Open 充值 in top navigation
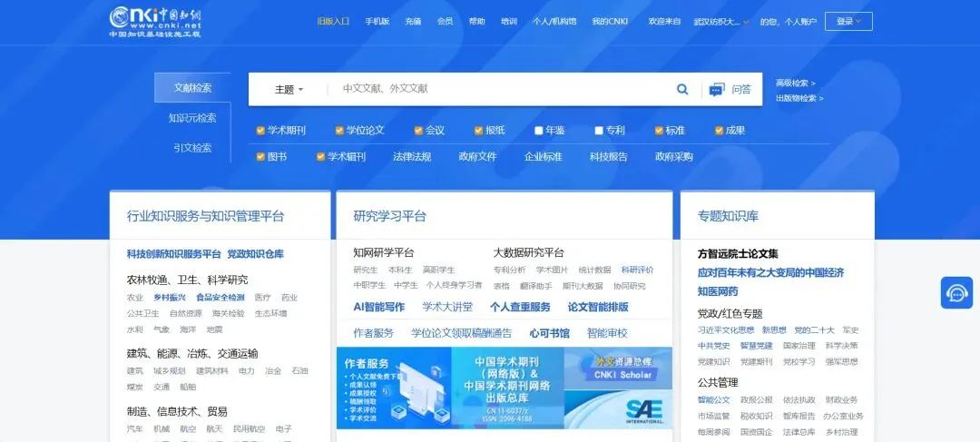Image resolution: width=980 pixels, height=442 pixels. point(413,21)
